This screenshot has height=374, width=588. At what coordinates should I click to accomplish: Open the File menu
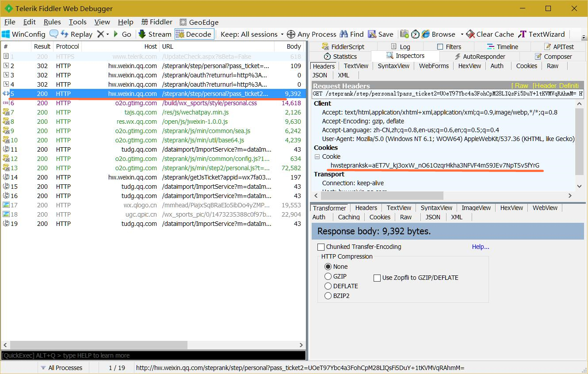(10, 22)
